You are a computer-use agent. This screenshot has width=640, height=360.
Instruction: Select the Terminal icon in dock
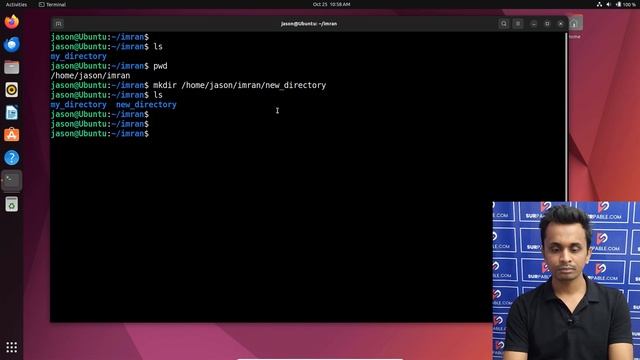click(x=11, y=180)
